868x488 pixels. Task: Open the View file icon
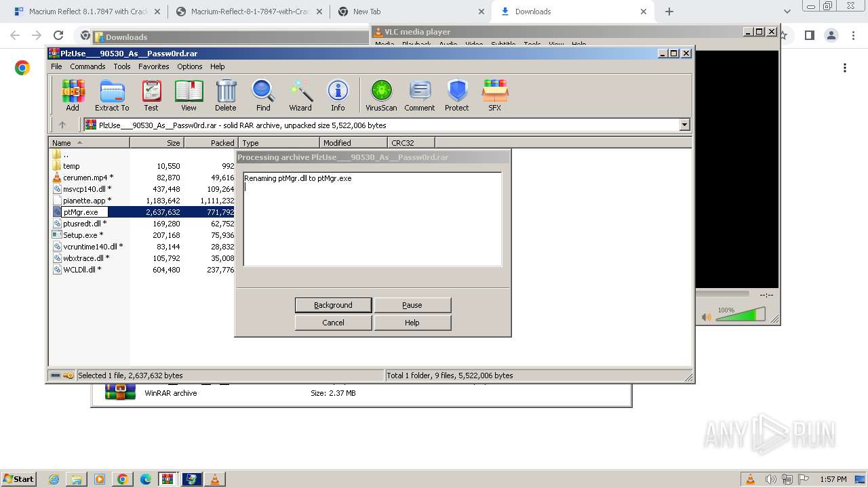point(189,95)
